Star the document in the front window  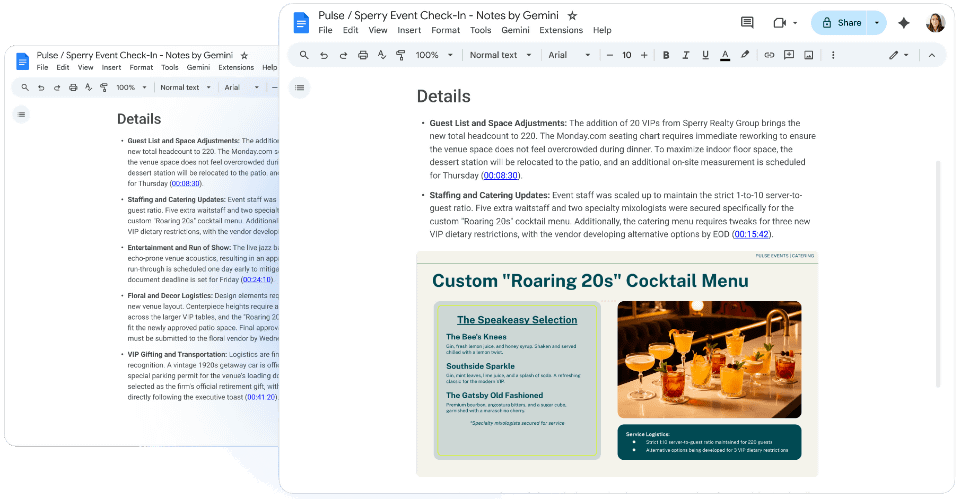tap(572, 15)
